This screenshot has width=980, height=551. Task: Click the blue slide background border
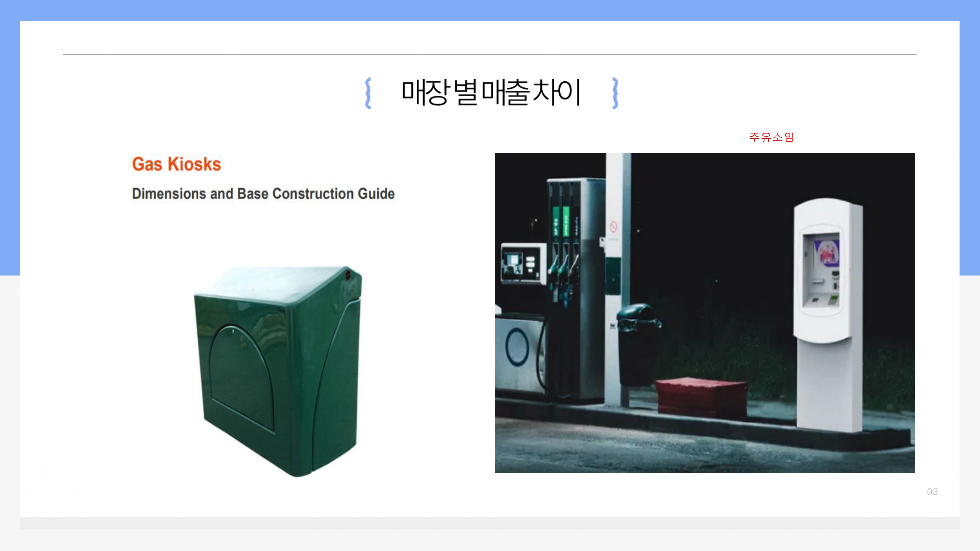pyautogui.click(x=490, y=10)
